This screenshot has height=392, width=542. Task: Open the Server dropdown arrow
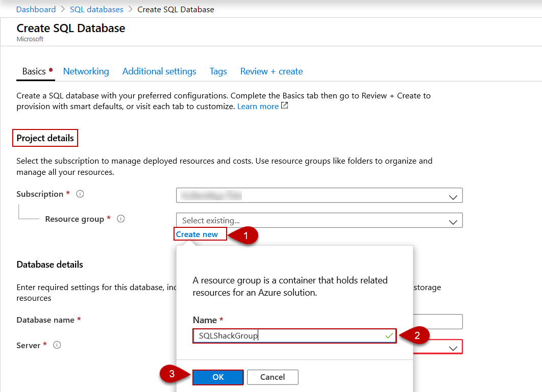tap(452, 348)
